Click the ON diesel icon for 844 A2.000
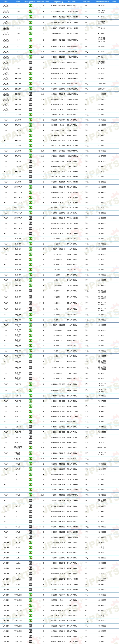 (30, 94)
